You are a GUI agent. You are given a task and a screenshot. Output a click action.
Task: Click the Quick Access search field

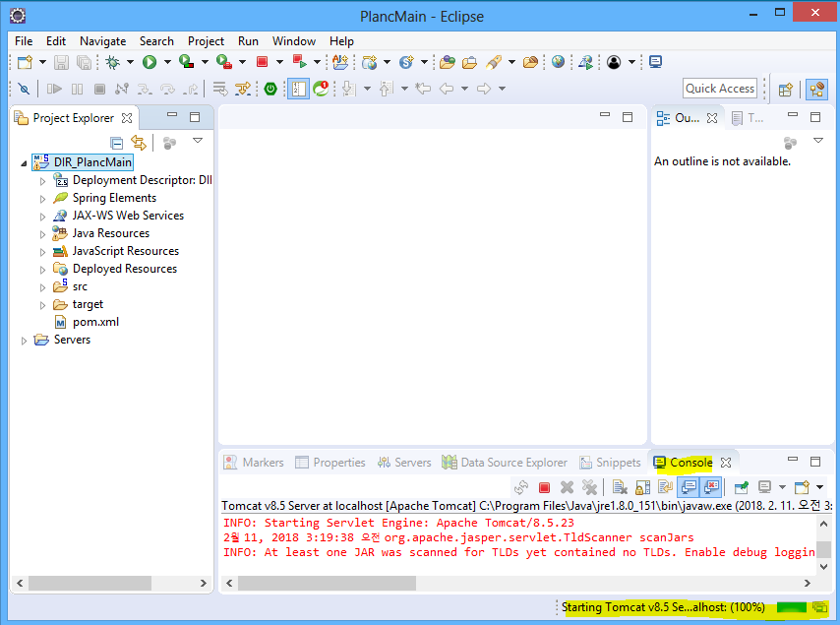pos(719,89)
